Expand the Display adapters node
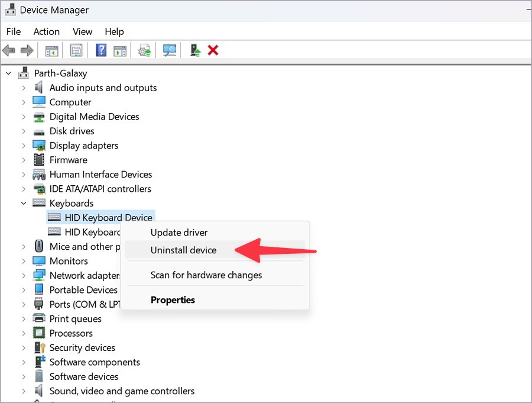 point(24,146)
